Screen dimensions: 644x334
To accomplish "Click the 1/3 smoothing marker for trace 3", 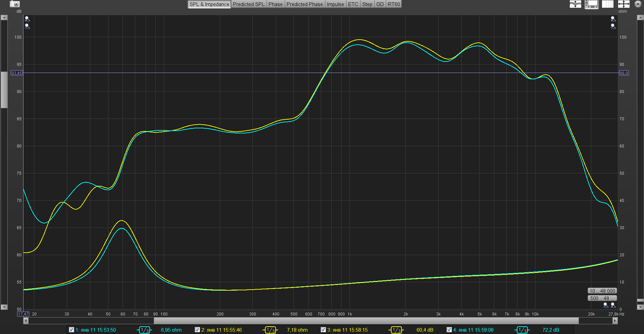I will pyautogui.click(x=396, y=330).
